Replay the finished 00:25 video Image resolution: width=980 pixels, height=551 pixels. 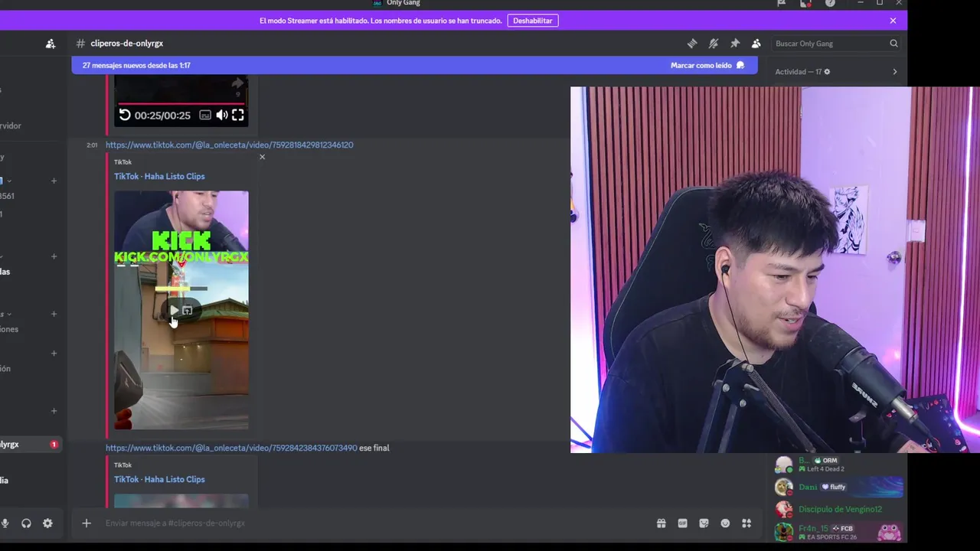(125, 116)
